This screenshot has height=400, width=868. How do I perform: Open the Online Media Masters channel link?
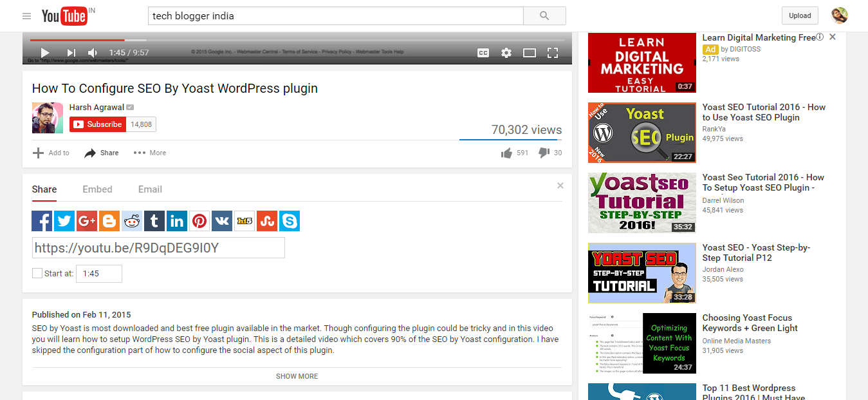[737, 341]
